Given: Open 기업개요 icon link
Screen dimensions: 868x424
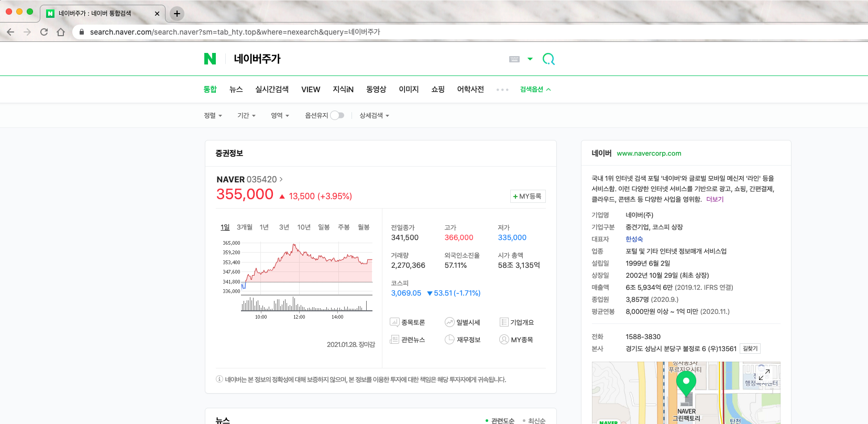Looking at the screenshot, I should (x=517, y=322).
